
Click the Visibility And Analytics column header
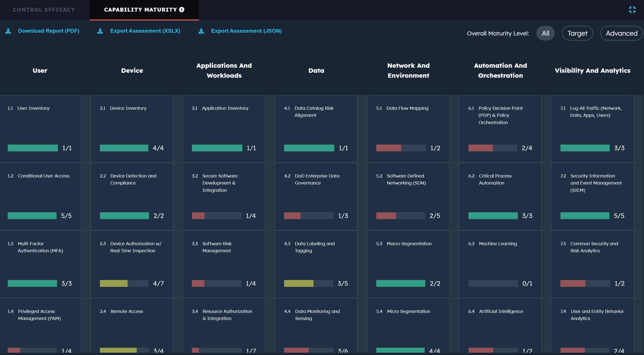[592, 70]
